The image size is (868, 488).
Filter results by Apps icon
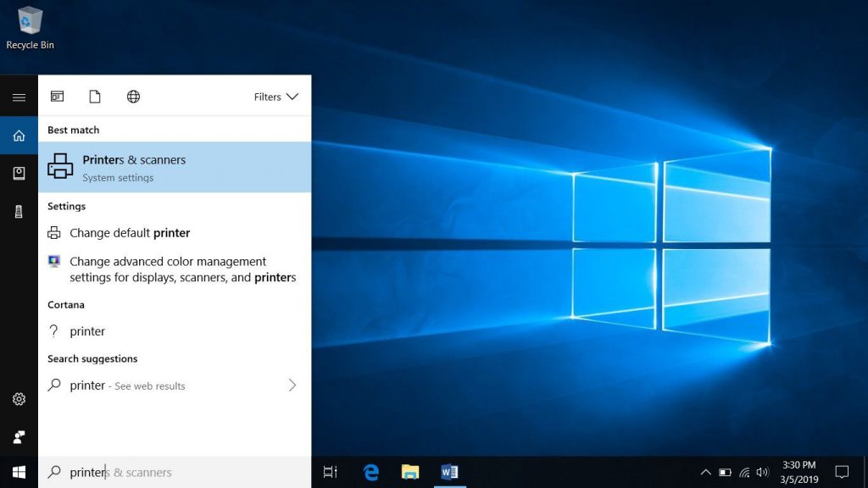[57, 97]
